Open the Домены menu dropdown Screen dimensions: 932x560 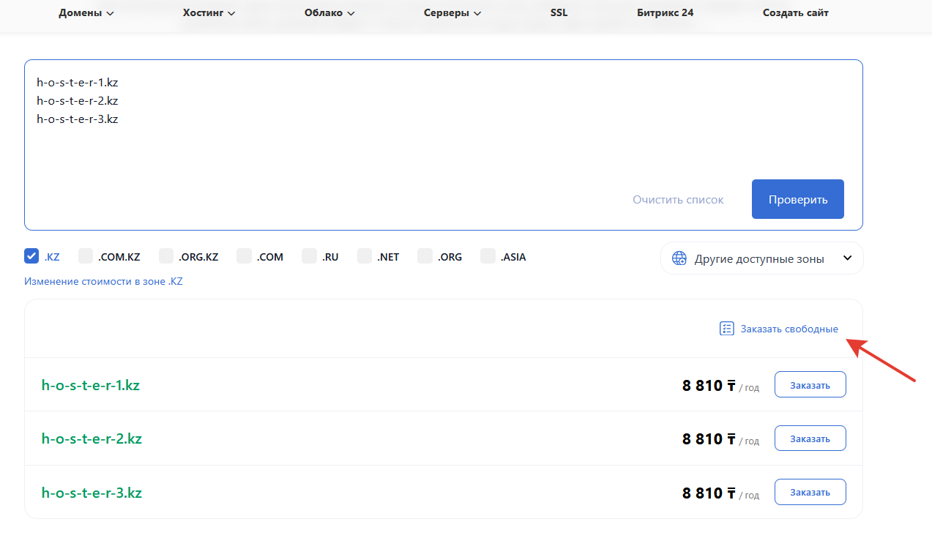pyautogui.click(x=86, y=13)
